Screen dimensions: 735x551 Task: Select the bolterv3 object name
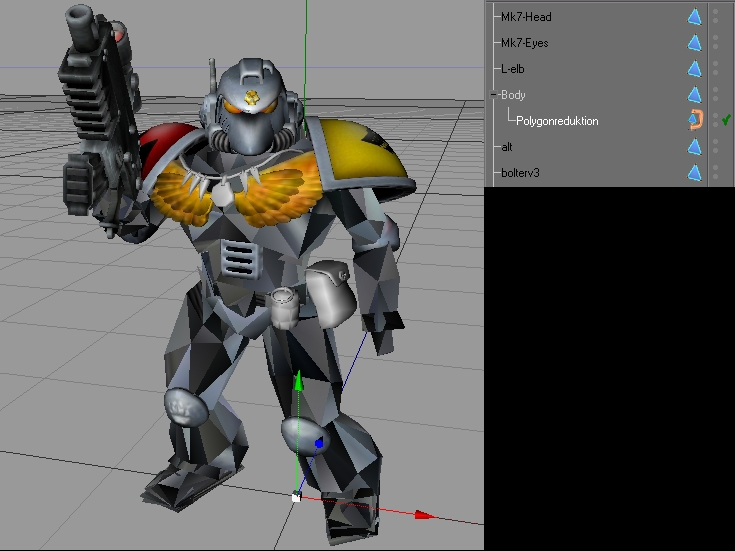[520, 173]
